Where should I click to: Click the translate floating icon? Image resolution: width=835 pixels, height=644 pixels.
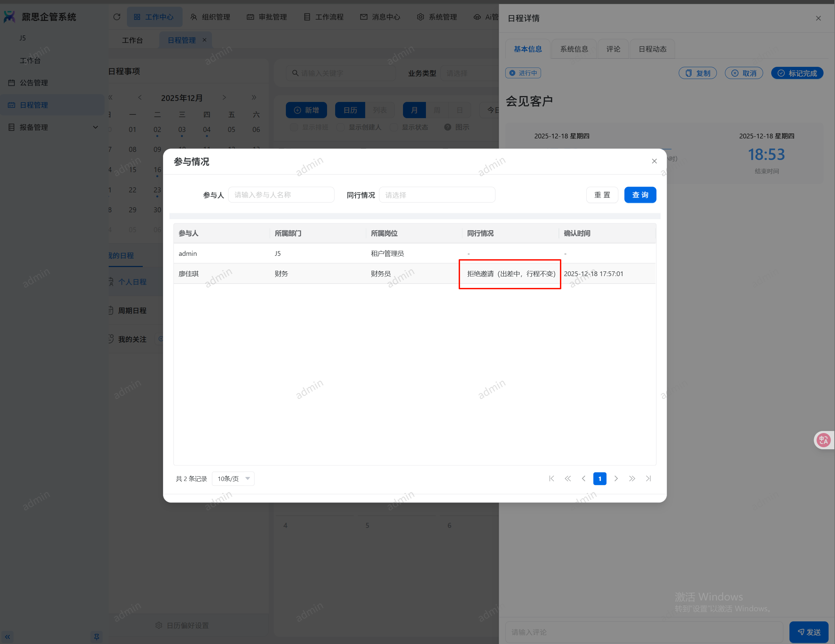(823, 440)
